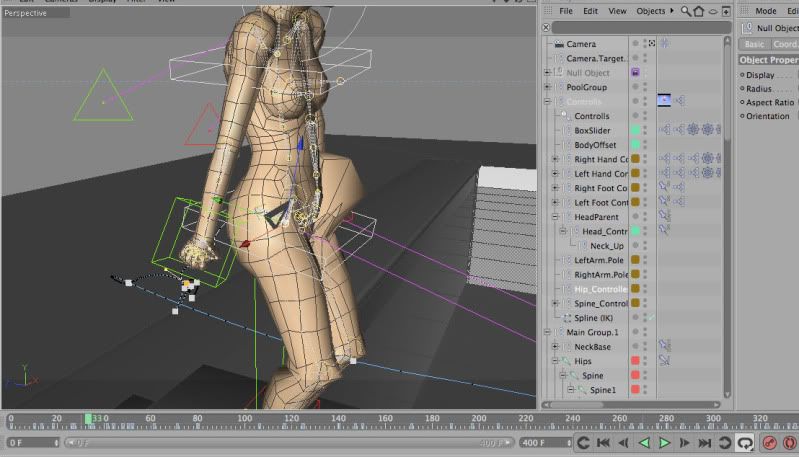The height and width of the screenshot is (457, 799).
Task: Switch to the Basic tab in Attributes
Action: pos(754,44)
